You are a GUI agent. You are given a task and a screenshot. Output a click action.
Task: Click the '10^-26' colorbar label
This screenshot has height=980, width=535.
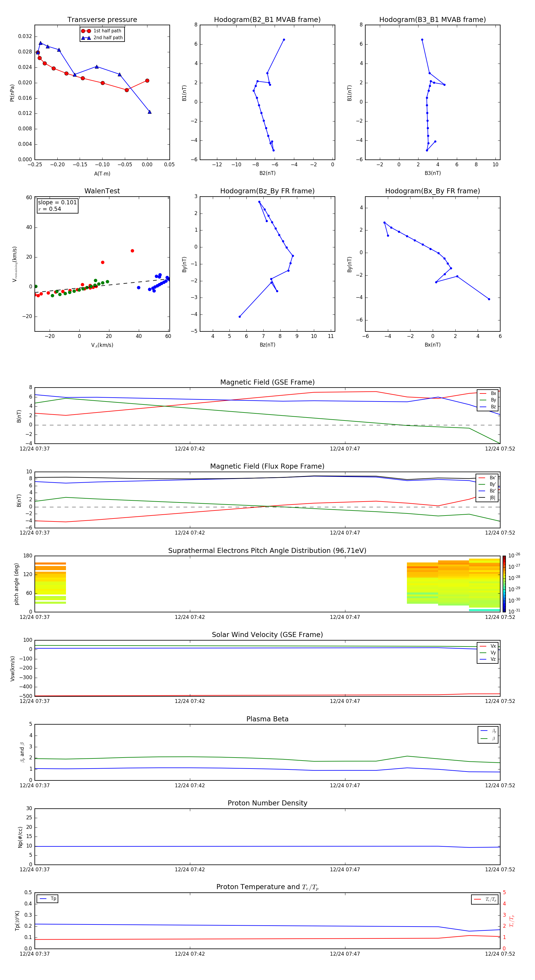(x=514, y=555)
